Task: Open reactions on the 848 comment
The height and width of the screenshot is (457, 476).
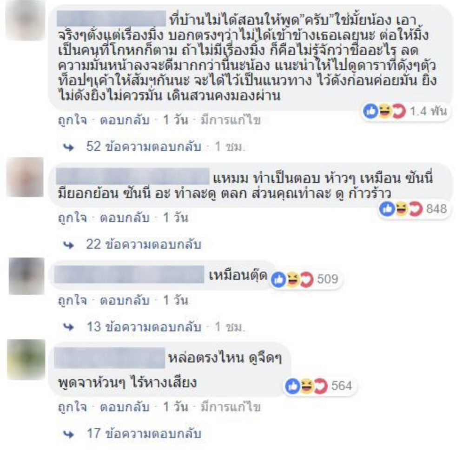Action: (x=415, y=209)
